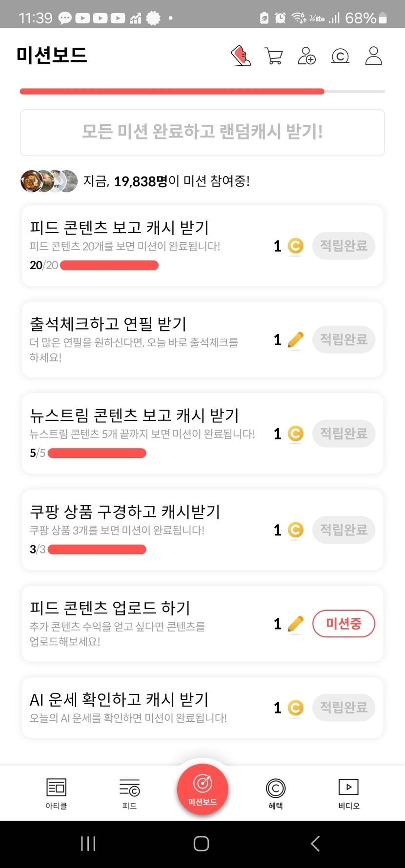
Task: Open the user profile icon
Action: (x=374, y=56)
